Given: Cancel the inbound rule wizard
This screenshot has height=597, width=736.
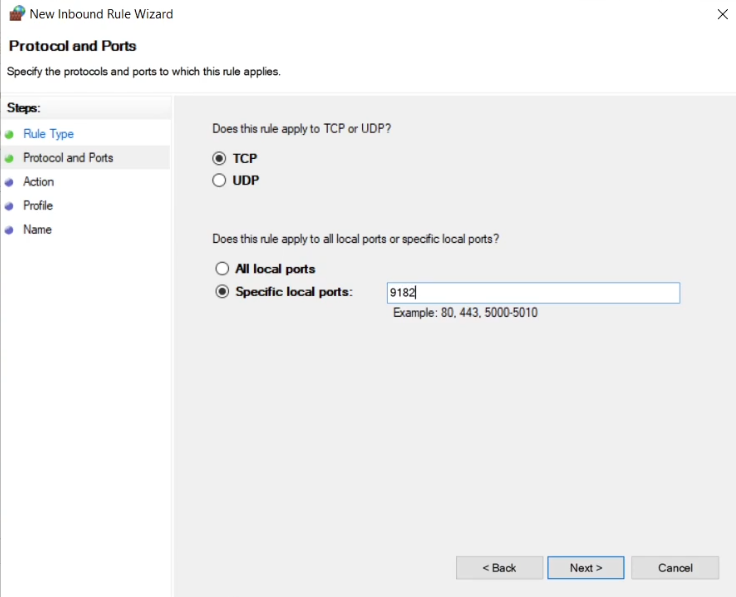Looking at the screenshot, I should [675, 568].
